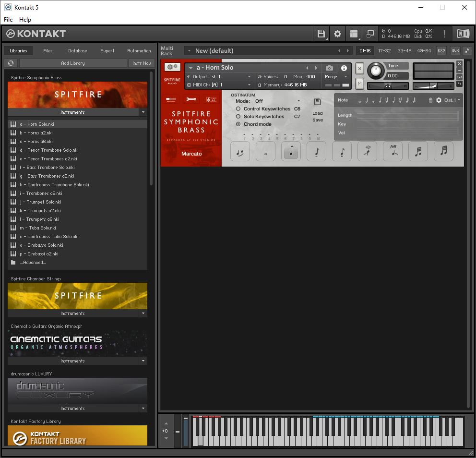This screenshot has height=458, width=476.
Task: Expand Spitfire Chamber Strings Instruments dropdown
Action: pos(143,313)
